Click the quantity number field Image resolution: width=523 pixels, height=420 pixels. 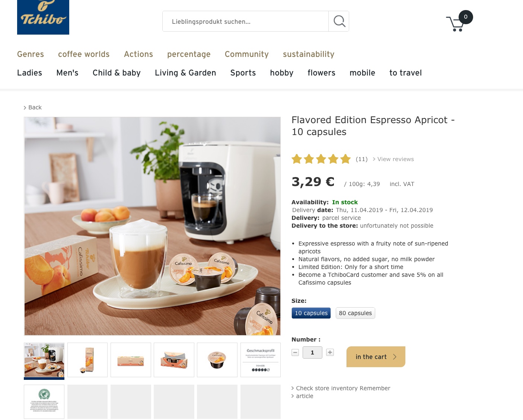(312, 352)
